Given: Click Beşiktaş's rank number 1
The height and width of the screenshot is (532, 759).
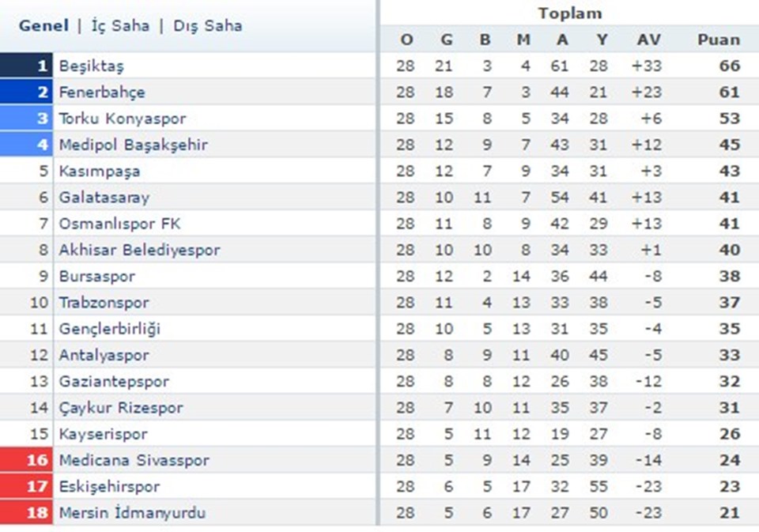Looking at the screenshot, I should pyautogui.click(x=43, y=66).
